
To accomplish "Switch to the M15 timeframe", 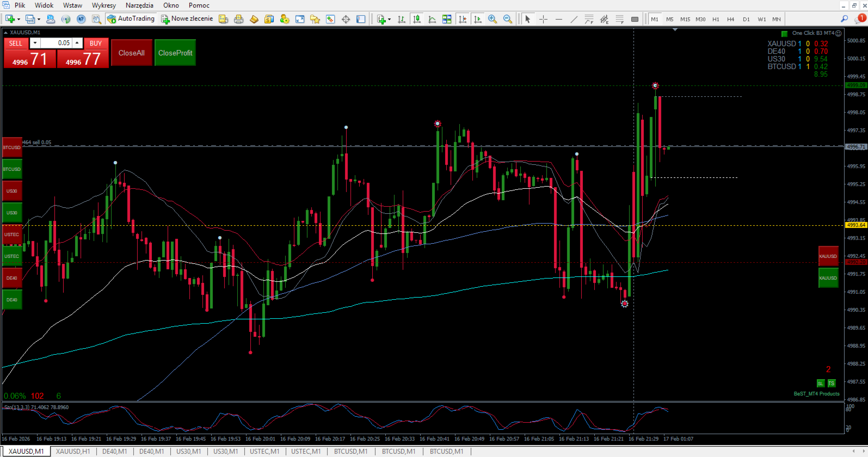I will pos(685,19).
